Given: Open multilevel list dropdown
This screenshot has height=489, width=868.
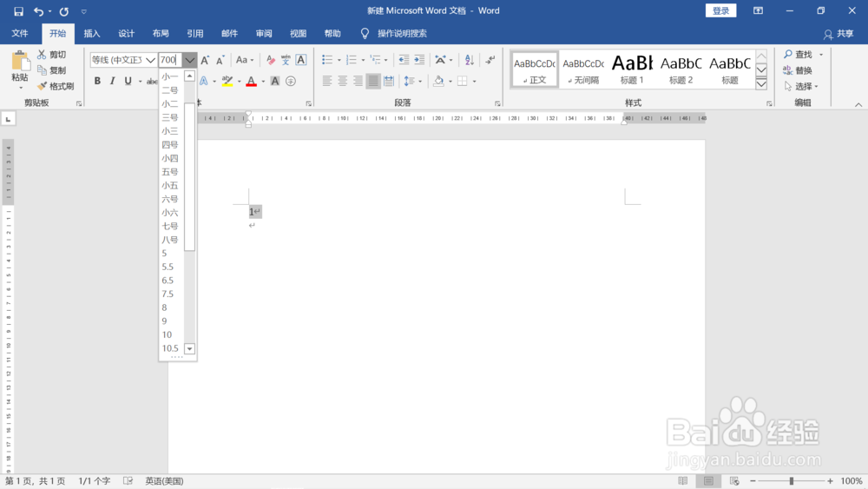Looking at the screenshot, I should pyautogui.click(x=386, y=60).
